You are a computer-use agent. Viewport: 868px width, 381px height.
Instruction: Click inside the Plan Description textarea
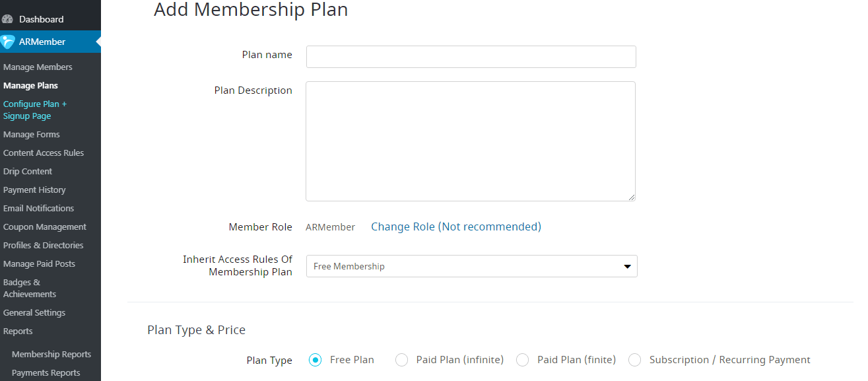471,141
